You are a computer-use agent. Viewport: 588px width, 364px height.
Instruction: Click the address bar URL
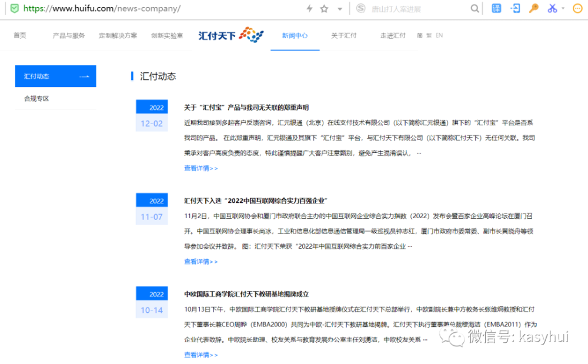[x=102, y=8]
